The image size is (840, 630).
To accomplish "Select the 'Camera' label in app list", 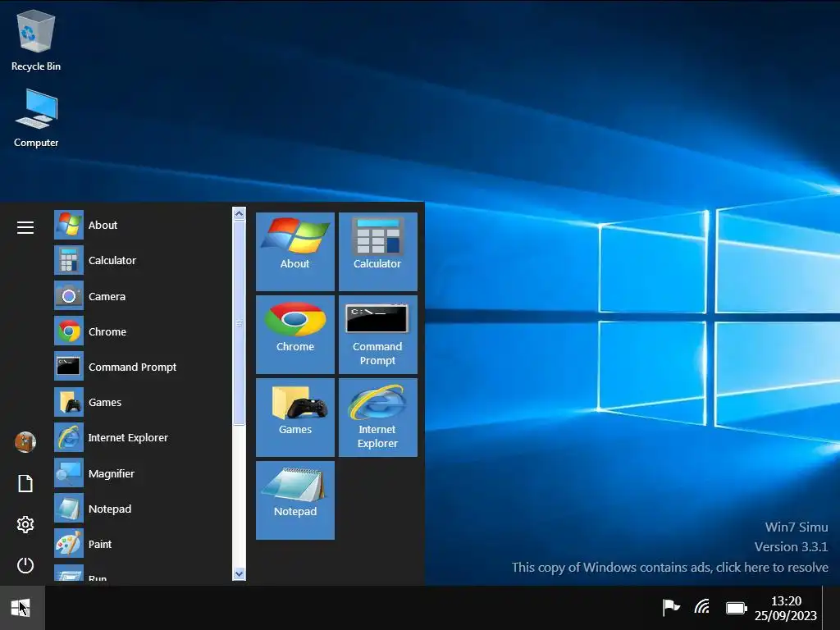I will pos(107,296).
